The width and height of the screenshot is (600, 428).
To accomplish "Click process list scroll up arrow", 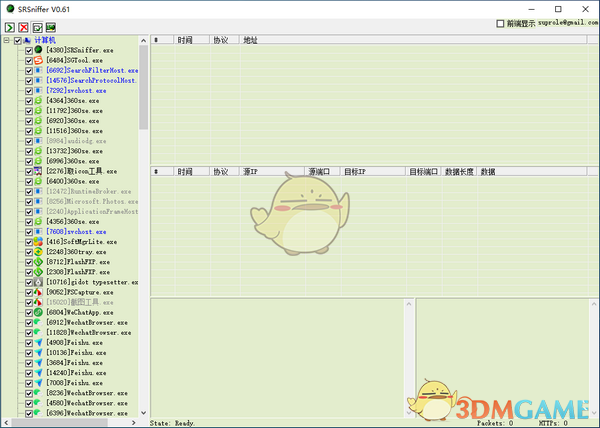I will 143,40.
